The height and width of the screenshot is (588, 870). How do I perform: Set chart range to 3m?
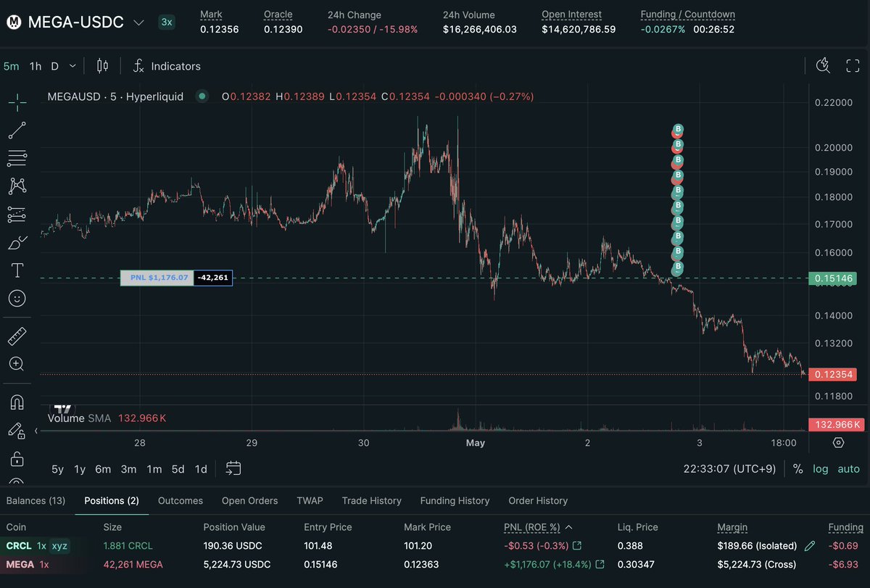point(128,469)
